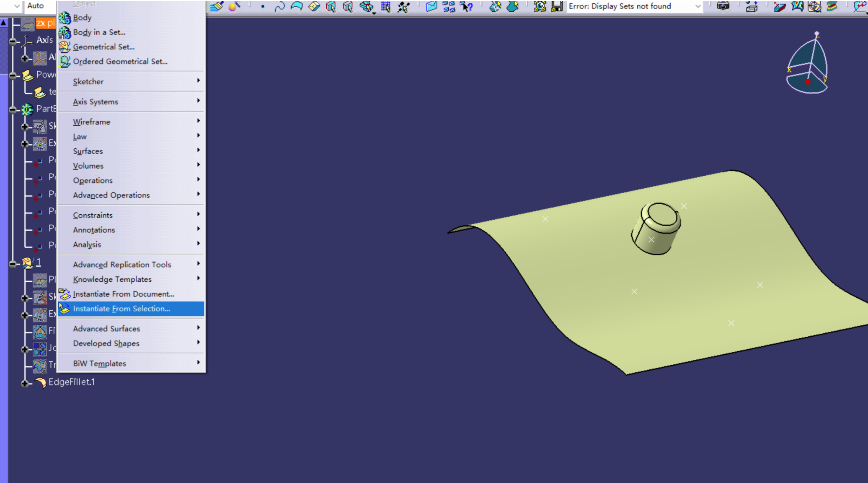Click the spline curve tool icon
Image resolution: width=868 pixels, height=483 pixels.
point(279,6)
